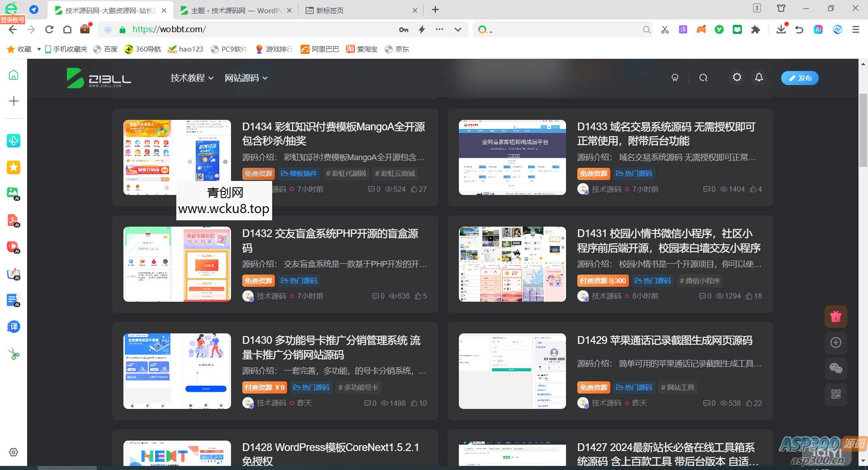Open the 百度 bookmark link
The image size is (868, 470).
click(105, 49)
